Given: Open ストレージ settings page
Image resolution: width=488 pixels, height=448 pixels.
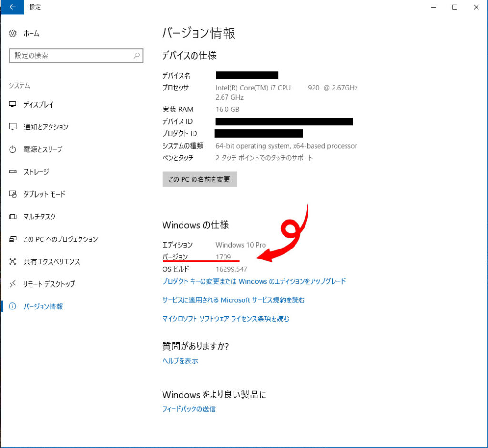Looking at the screenshot, I should click(x=36, y=171).
